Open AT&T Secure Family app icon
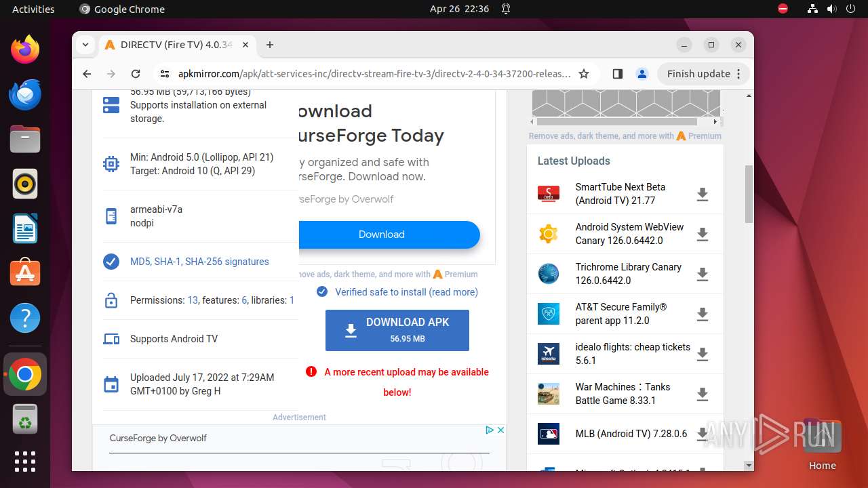The image size is (868, 488). tap(549, 314)
